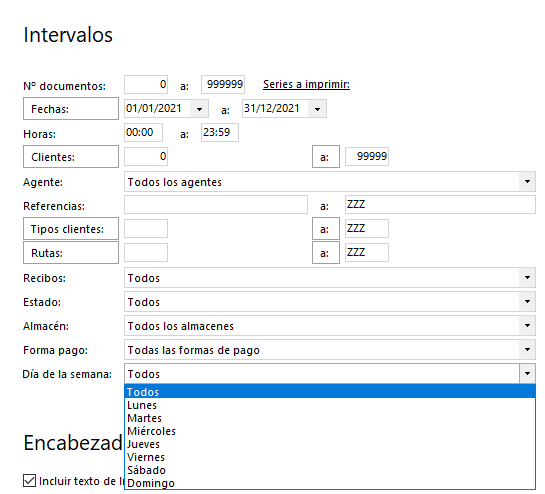Expand the Recibos dropdown arrow
Viewport: 545px width, 494px height.
point(527,278)
